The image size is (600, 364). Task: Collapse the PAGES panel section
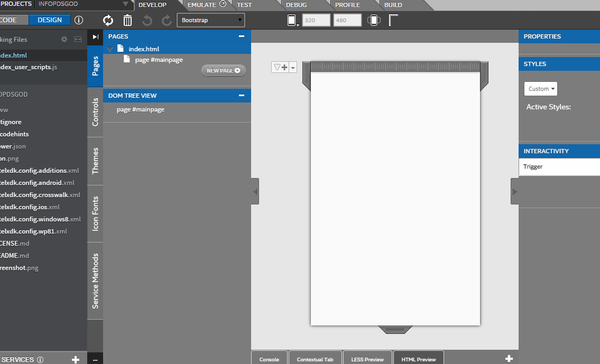pyautogui.click(x=242, y=36)
